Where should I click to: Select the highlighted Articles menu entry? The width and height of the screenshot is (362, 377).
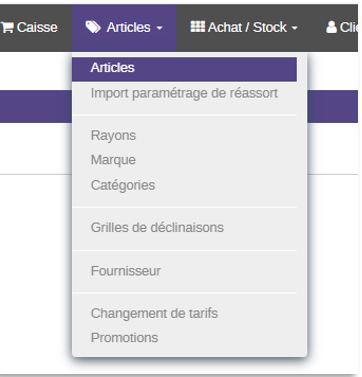(184, 69)
